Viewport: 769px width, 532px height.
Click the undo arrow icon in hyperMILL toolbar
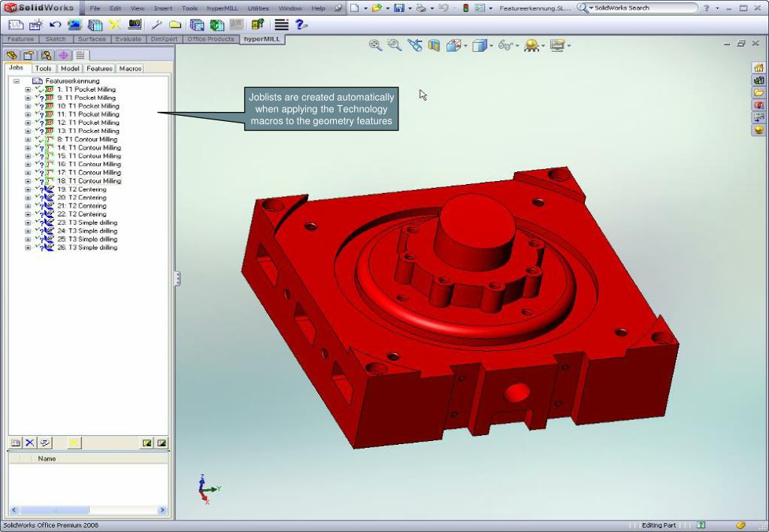[x=56, y=25]
